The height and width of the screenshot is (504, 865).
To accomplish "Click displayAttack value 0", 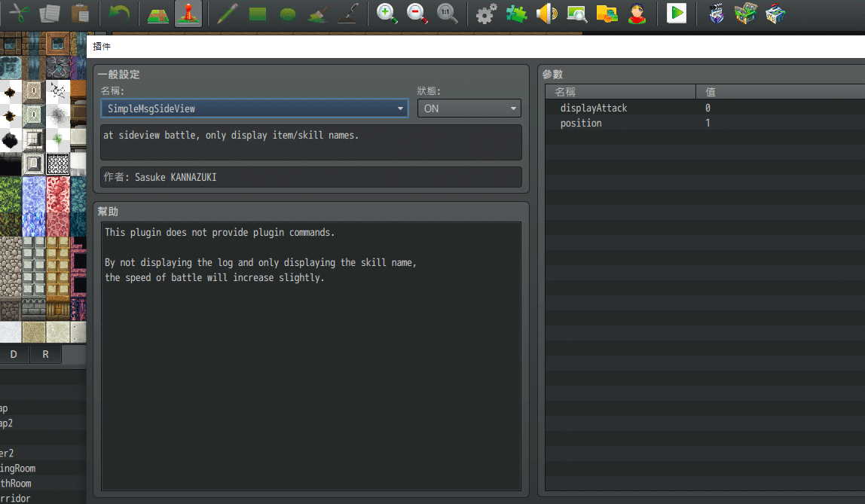I will point(708,108).
